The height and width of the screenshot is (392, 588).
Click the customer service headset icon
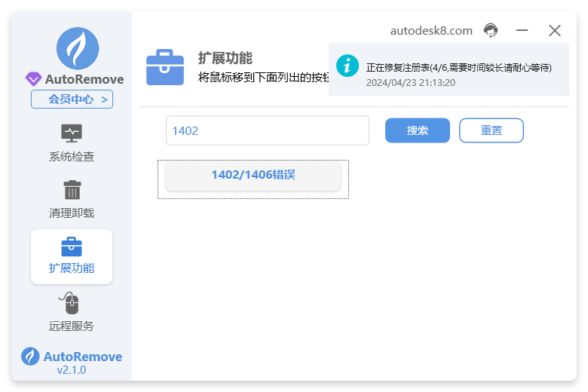coord(491,31)
